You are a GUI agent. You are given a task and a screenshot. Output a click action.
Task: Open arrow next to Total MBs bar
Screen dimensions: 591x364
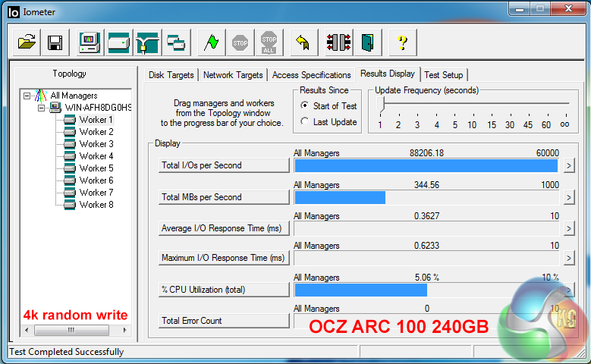pyautogui.click(x=569, y=197)
